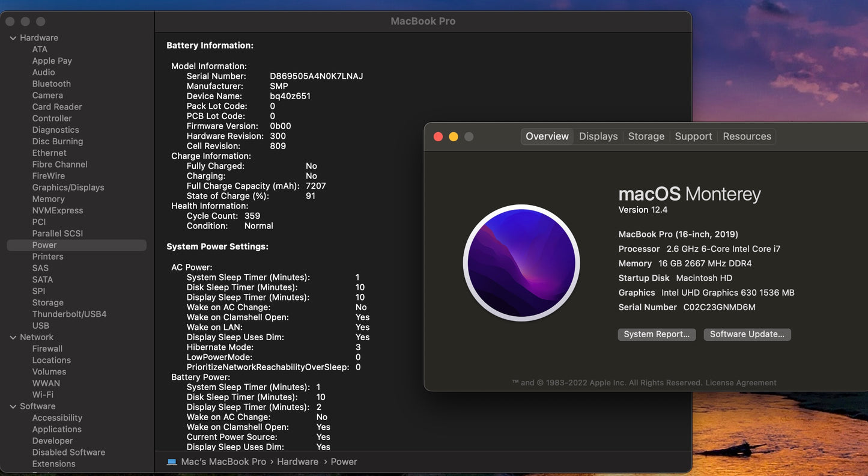View the Resources tab
Screen dimensions: 868x476
coord(746,136)
